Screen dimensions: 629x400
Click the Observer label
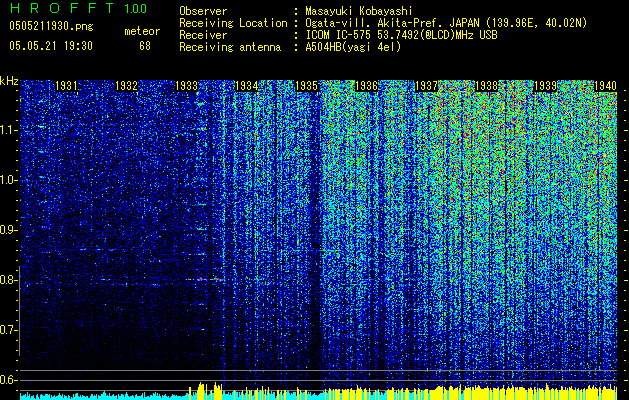tap(203, 11)
